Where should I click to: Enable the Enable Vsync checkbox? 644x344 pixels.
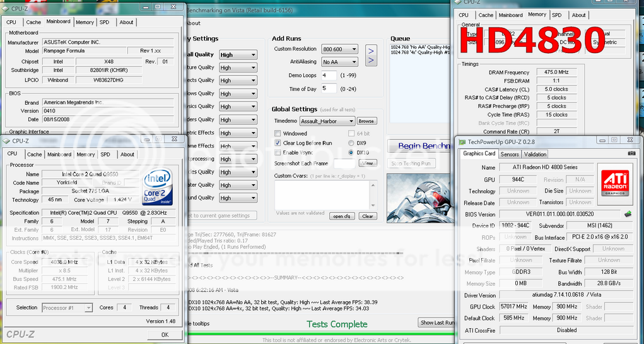point(278,153)
